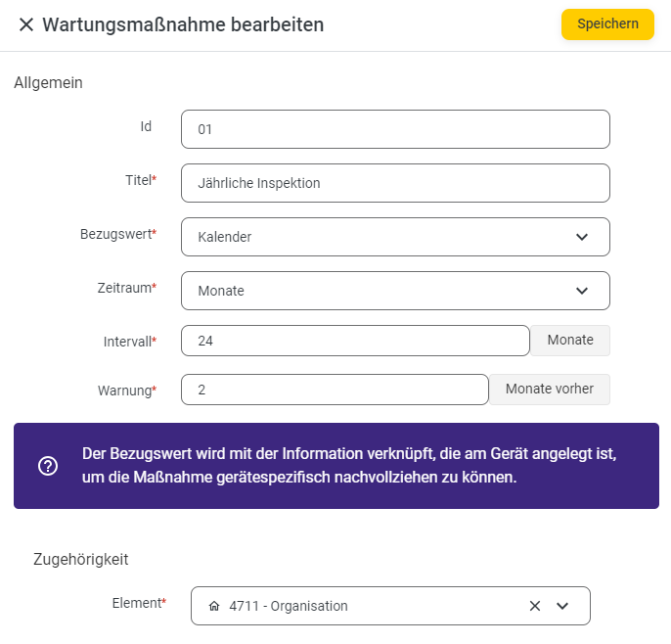Open the 4711 - Organisation element selector
This screenshot has width=671, height=644.
point(390,606)
